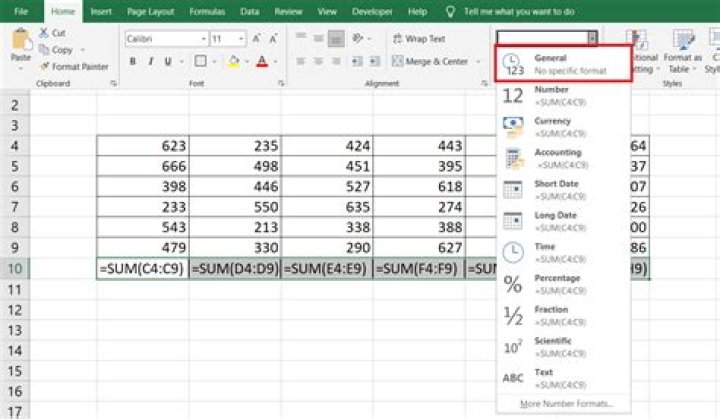
Task: Center text horizontally
Action: tap(318, 61)
